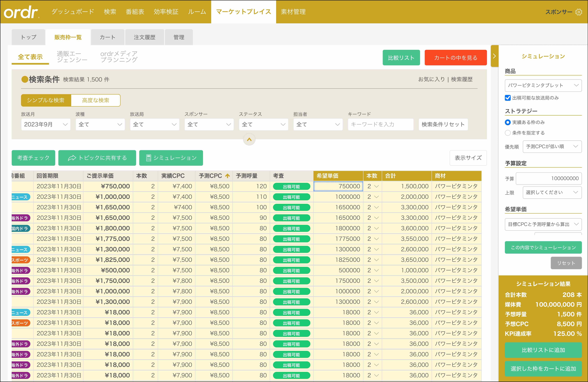
Task: Open the 番組表 menu in the top navigation
Action: [135, 12]
